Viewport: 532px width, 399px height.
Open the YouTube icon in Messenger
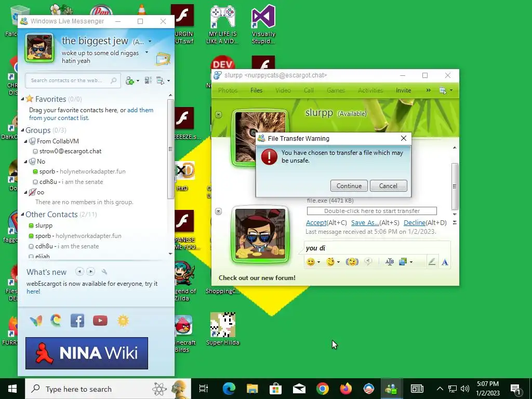point(100,321)
